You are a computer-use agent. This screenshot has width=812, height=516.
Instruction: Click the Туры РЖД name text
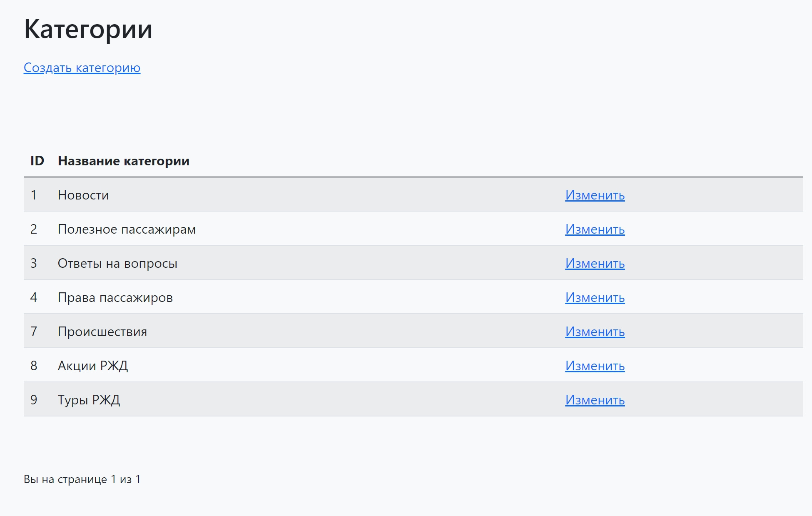coord(89,400)
